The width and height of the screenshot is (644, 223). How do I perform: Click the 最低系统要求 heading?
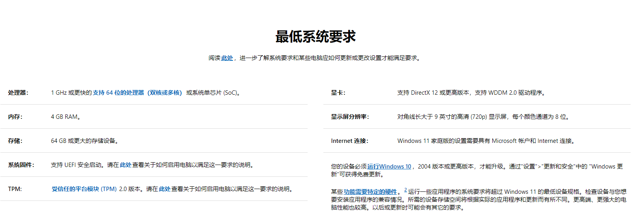point(316,37)
